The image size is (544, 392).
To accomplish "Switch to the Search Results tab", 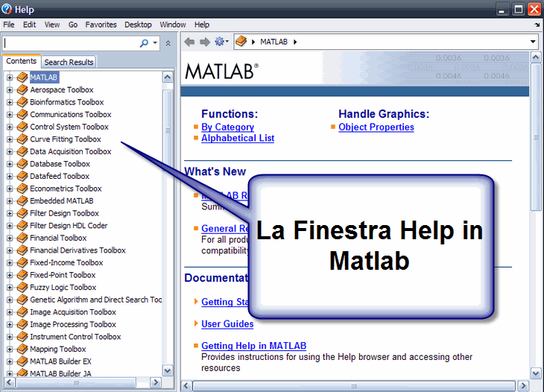I will (69, 62).
